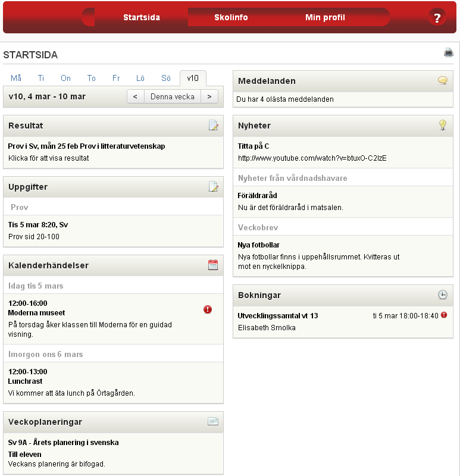Viewport: 460px width, 476px height.
Task: Click the Nyheter panel header
Action: coord(343,126)
